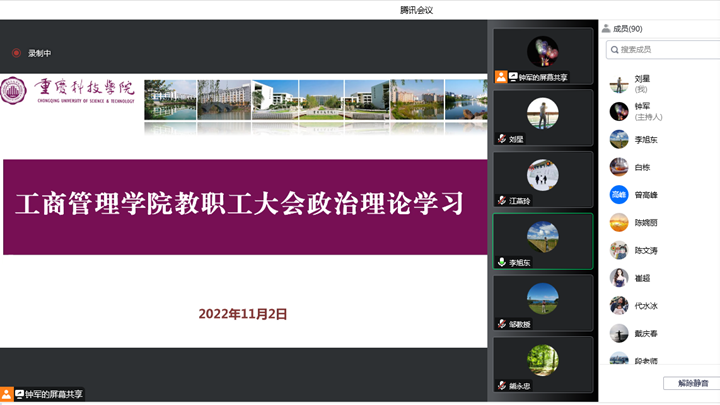Click the search magnifier icon in member search
Image resolution: width=720 pixels, height=405 pixels.
coord(614,49)
